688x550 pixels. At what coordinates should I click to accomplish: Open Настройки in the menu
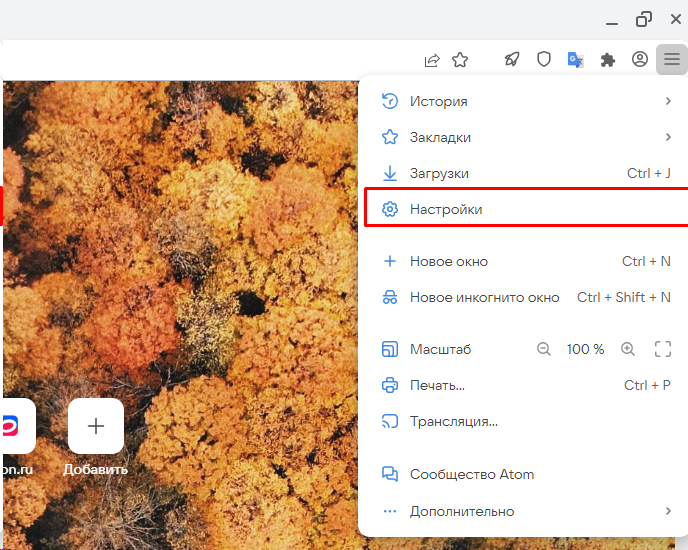coord(526,209)
